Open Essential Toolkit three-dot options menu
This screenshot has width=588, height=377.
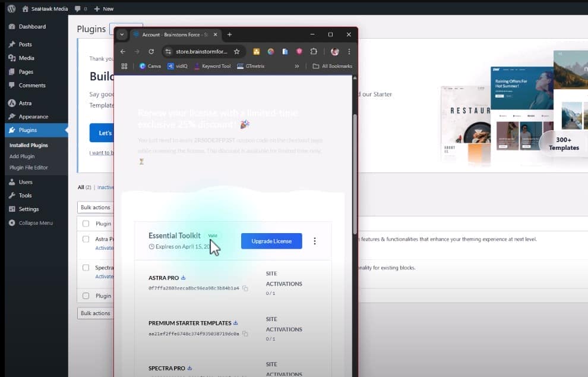point(315,241)
